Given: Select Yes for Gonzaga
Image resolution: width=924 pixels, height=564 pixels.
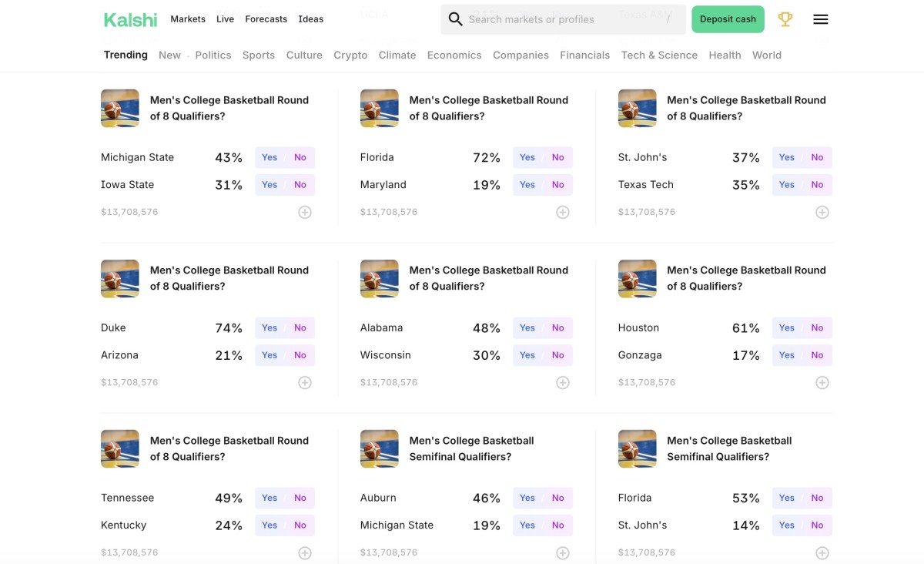Looking at the screenshot, I should 786,355.
